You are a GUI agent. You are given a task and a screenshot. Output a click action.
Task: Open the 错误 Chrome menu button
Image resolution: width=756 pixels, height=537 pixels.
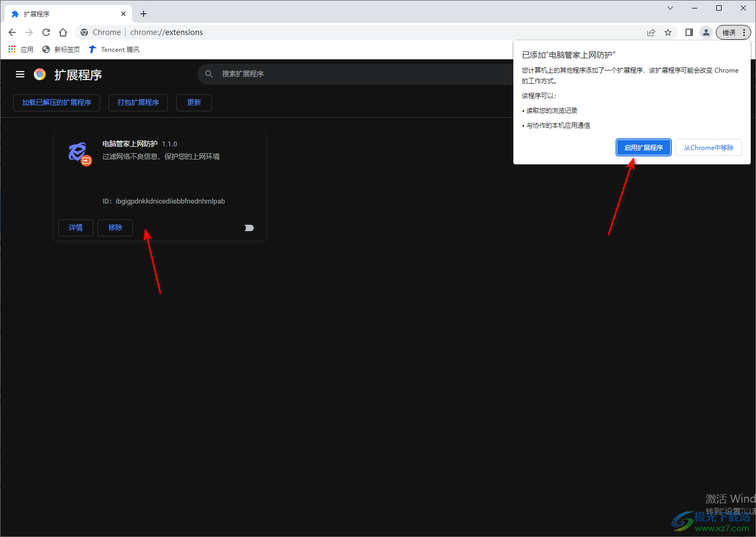point(733,32)
